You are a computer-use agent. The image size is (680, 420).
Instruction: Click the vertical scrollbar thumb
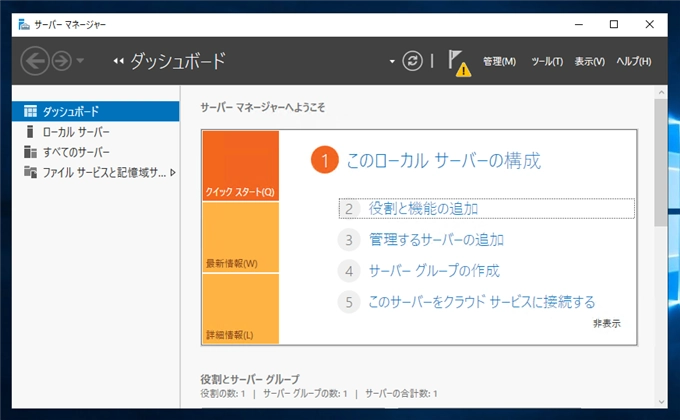pos(661,162)
